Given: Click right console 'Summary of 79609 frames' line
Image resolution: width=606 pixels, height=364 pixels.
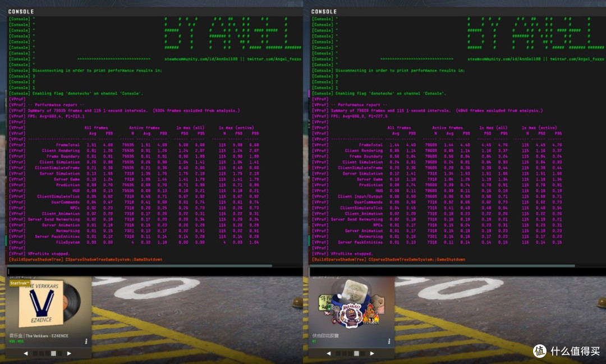Looking at the screenshot, I should (x=428, y=110).
